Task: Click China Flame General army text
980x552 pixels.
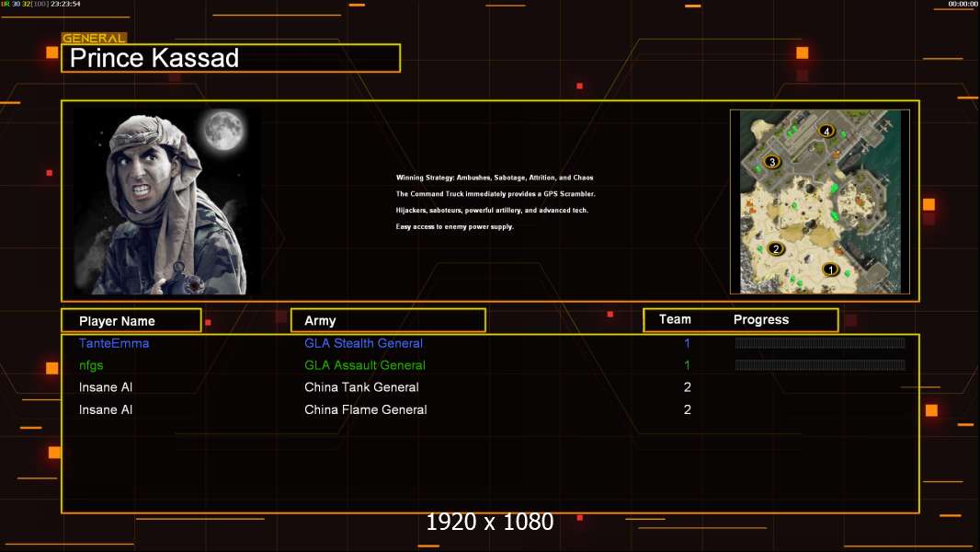Action: point(366,410)
